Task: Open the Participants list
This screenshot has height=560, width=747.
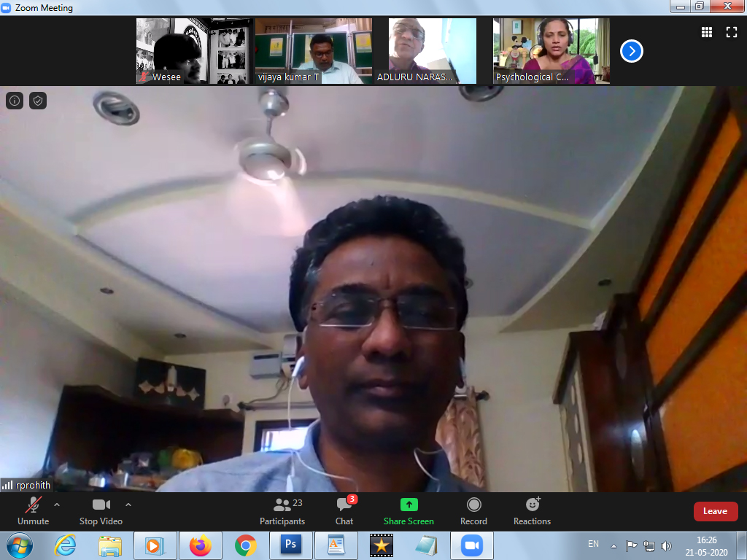Action: pos(282,510)
